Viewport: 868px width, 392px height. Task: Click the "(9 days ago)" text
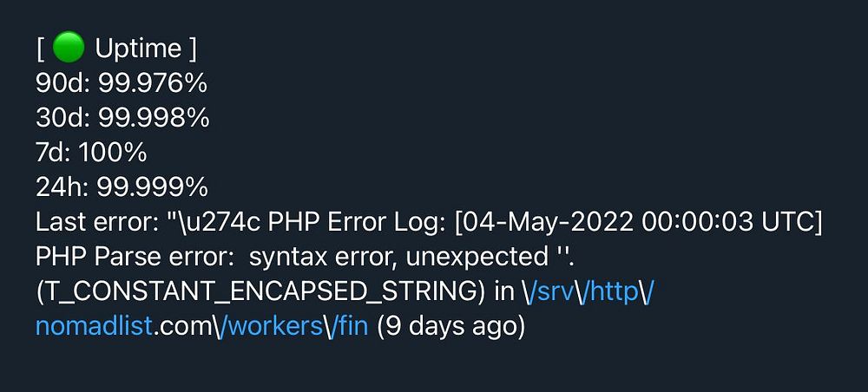(x=450, y=328)
